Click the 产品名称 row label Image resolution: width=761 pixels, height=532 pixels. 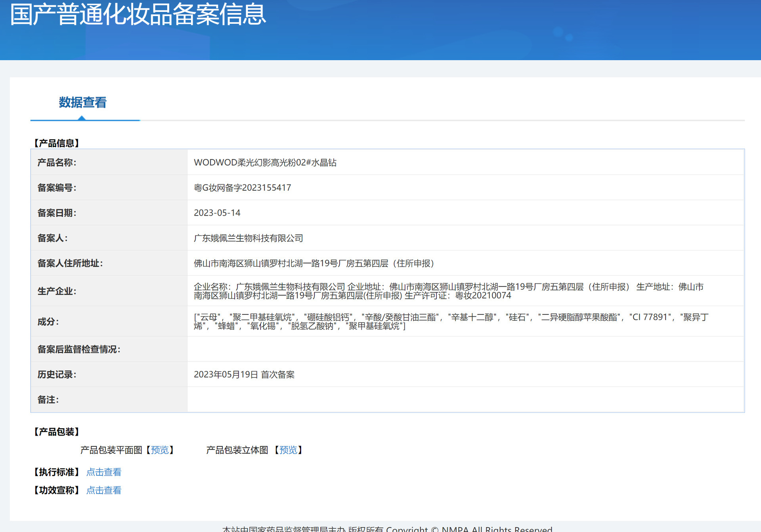point(57,163)
